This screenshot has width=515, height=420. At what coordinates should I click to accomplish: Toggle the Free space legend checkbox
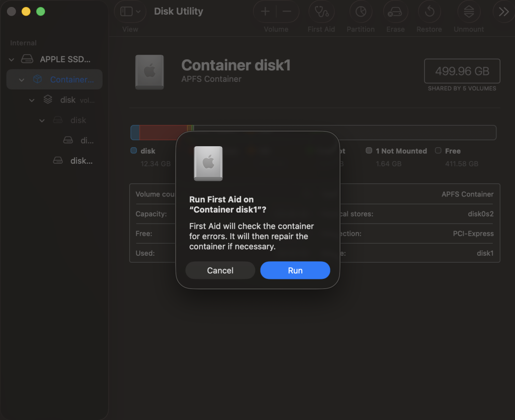438,151
